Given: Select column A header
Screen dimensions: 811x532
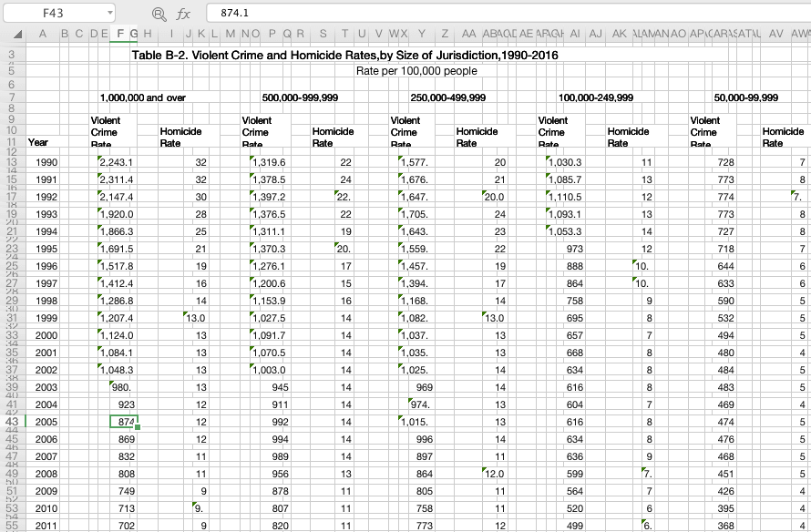Looking at the screenshot, I should click(42, 34).
